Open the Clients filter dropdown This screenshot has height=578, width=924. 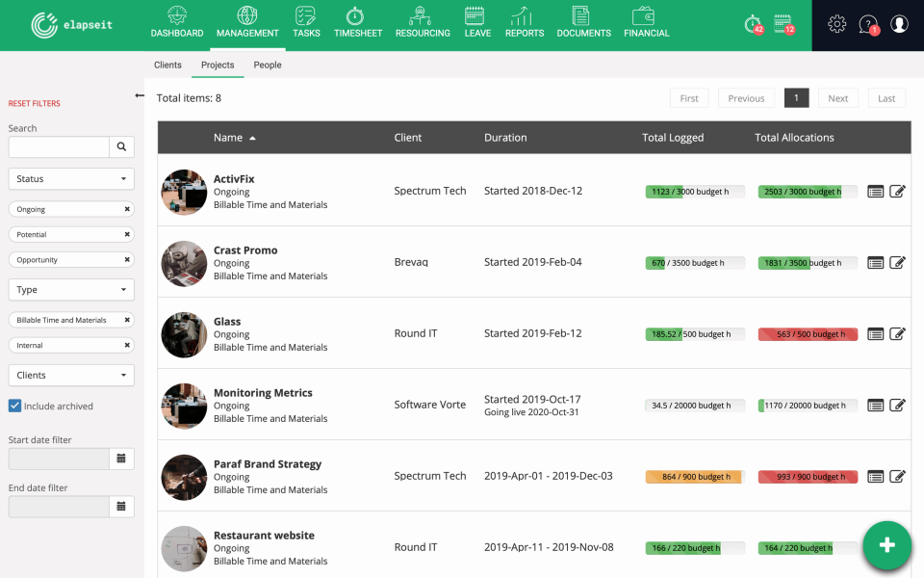71,375
